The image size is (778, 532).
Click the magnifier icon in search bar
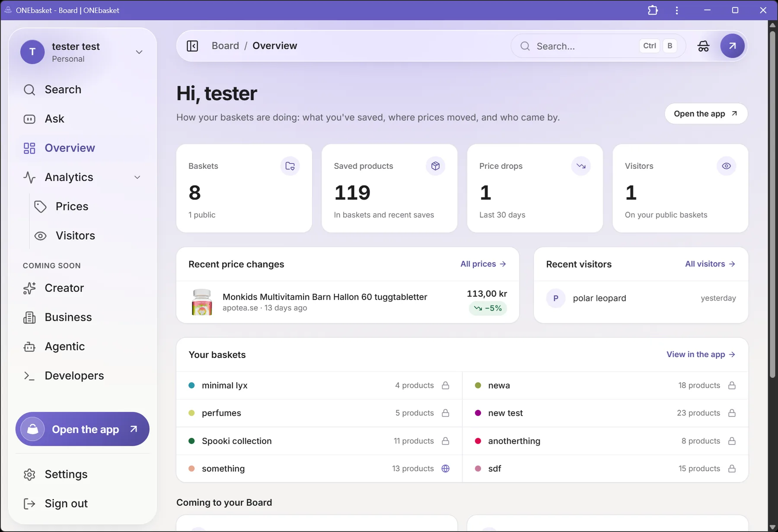click(525, 46)
